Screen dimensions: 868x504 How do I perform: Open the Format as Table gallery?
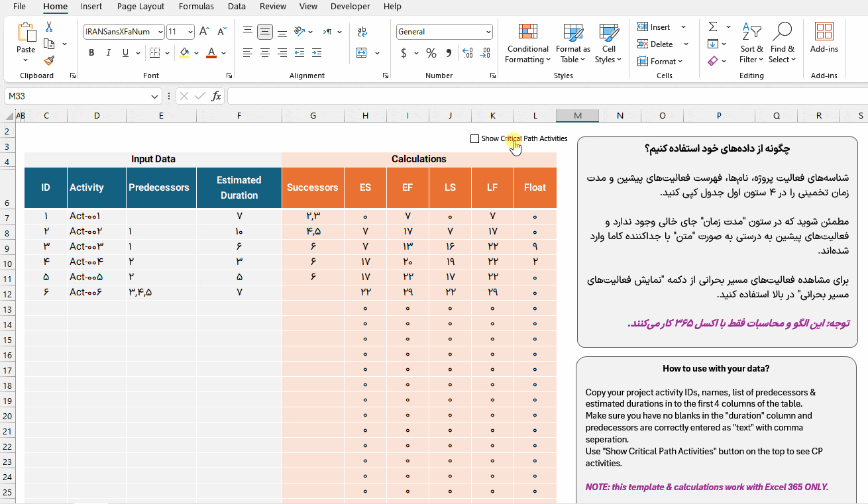(573, 44)
